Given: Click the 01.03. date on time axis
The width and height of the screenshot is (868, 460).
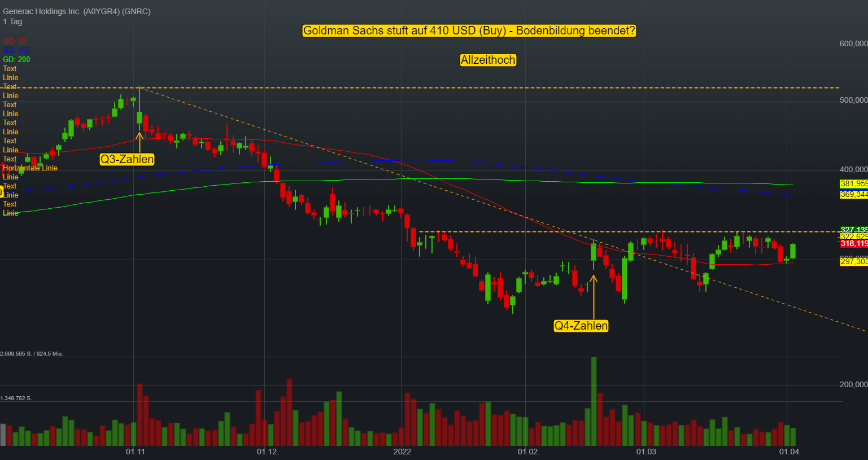Looking at the screenshot, I should pyautogui.click(x=647, y=452).
